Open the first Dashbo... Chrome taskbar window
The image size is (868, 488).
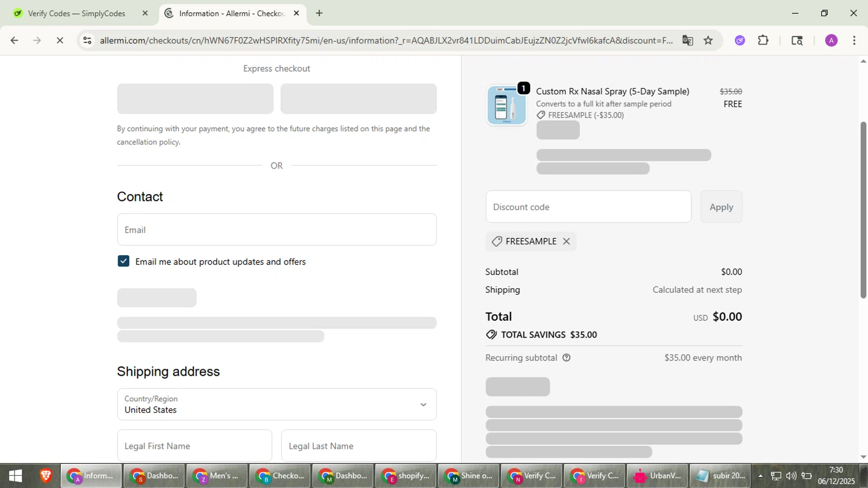coord(153,476)
